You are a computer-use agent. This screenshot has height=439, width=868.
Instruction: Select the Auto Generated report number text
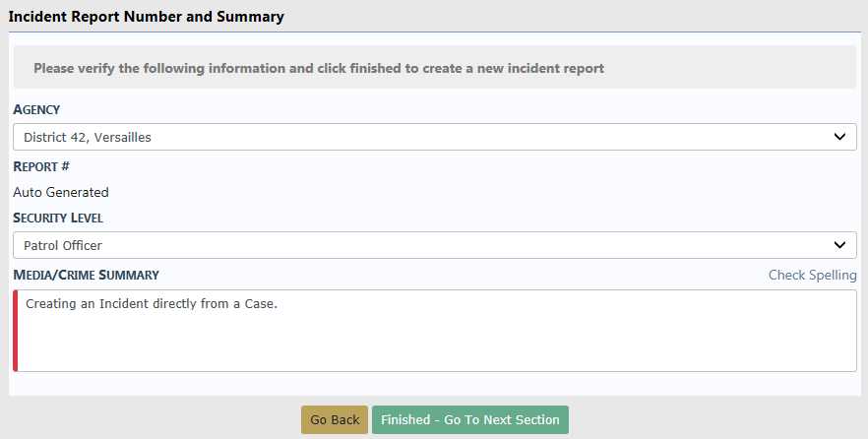(61, 192)
